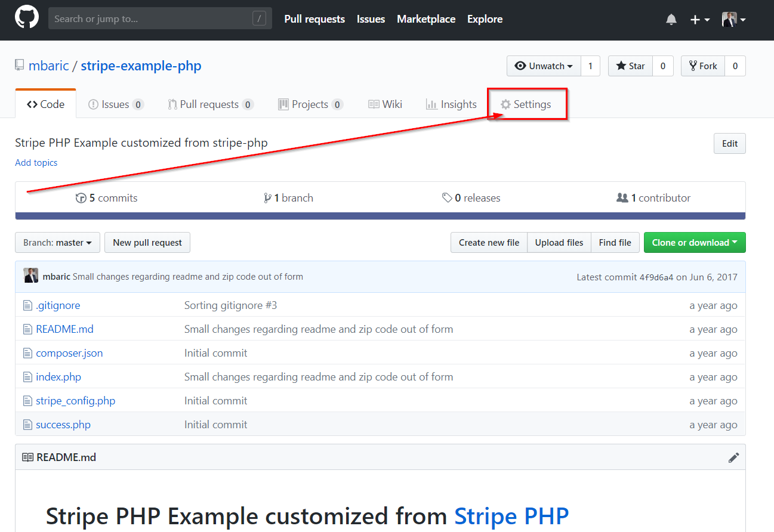Go to Marketplace in top navigation

pyautogui.click(x=426, y=19)
